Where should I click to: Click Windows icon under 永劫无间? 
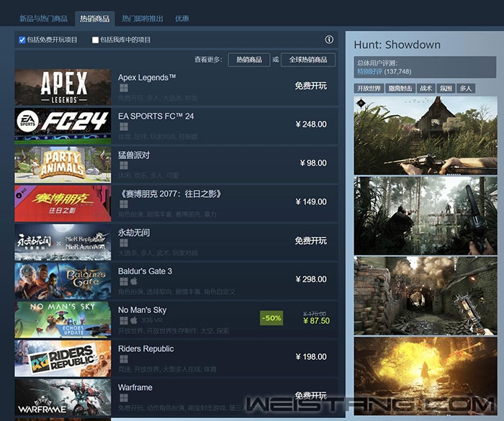[123, 243]
